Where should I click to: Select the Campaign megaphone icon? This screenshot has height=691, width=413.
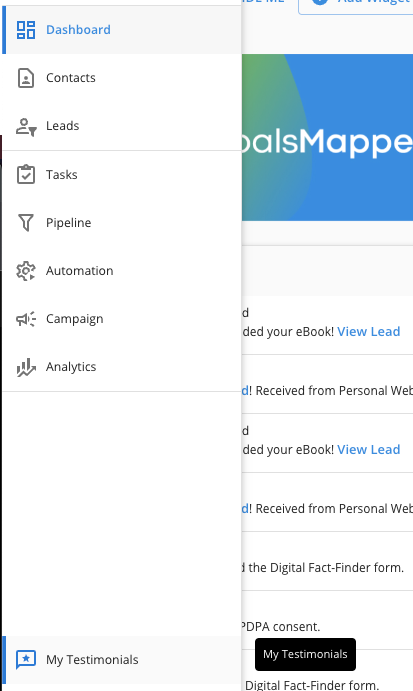pyautogui.click(x=26, y=319)
